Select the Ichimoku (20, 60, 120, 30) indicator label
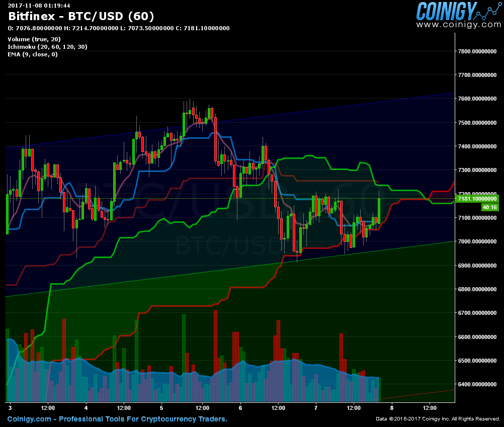This screenshot has height=427, width=504. tap(48, 47)
